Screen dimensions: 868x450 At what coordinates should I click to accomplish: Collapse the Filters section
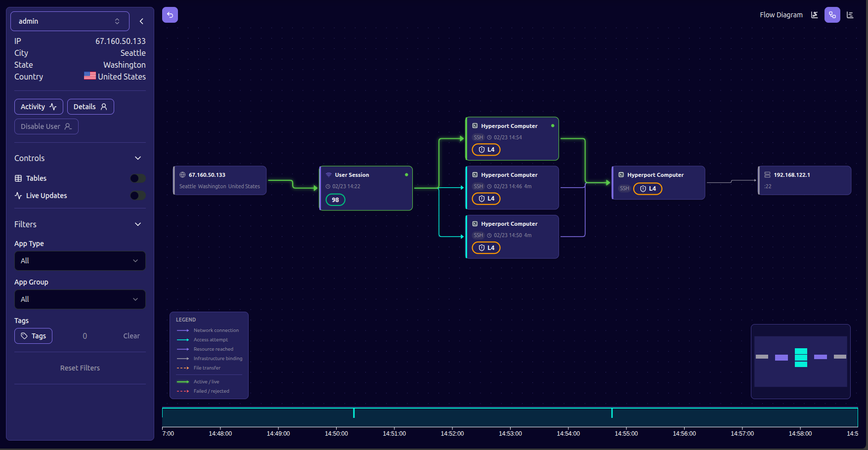click(138, 224)
